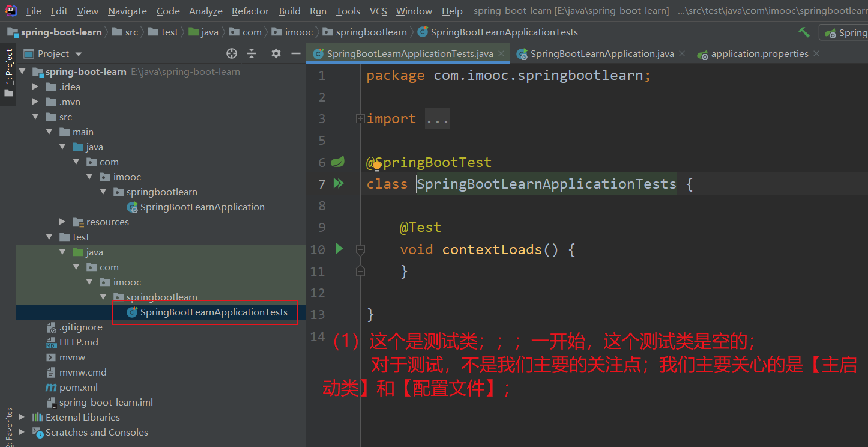The height and width of the screenshot is (447, 868).
Task: Click the scroll-from-source crosshair icon in Project panel
Action: (x=231, y=53)
